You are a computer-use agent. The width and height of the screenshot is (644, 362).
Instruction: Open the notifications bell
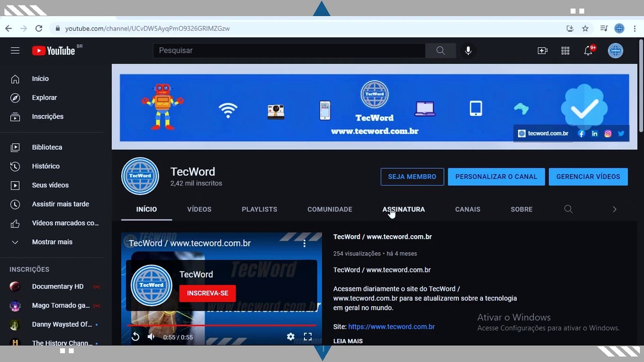click(588, 50)
